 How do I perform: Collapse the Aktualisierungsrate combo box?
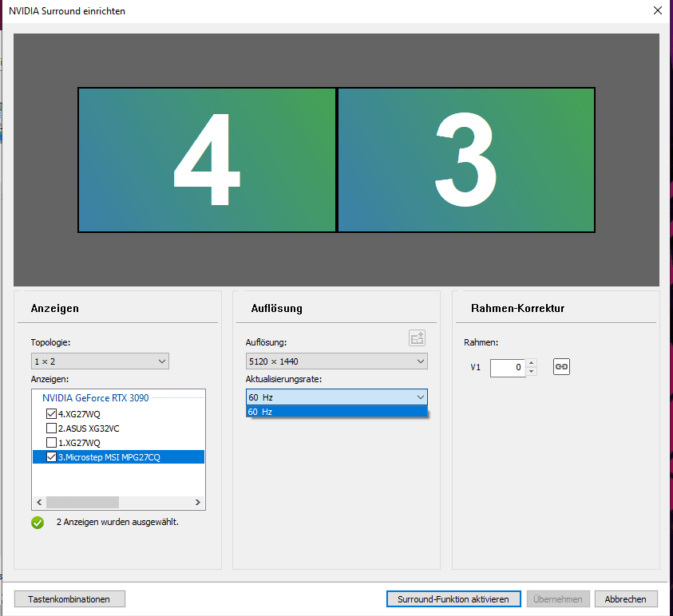[x=337, y=397]
